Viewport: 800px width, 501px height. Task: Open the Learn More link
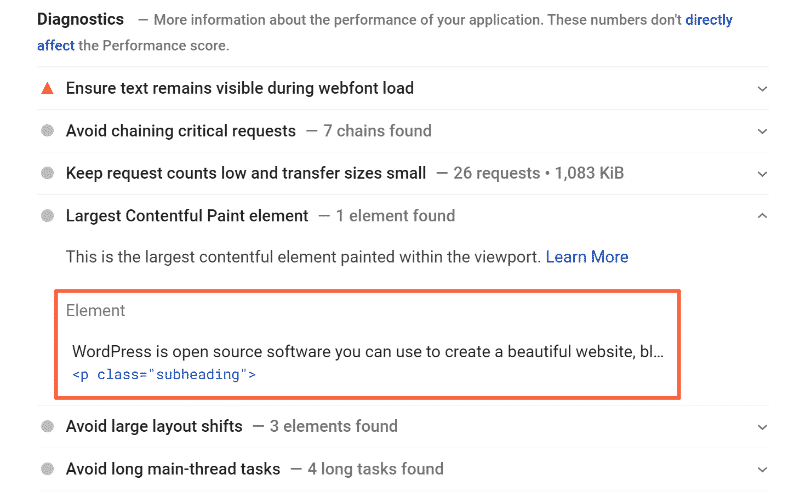tap(587, 257)
